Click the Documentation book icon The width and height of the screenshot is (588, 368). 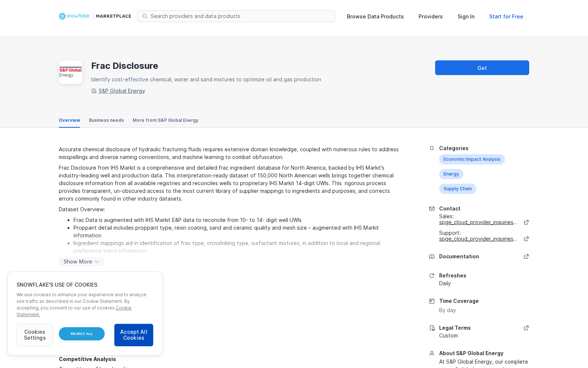click(x=432, y=256)
